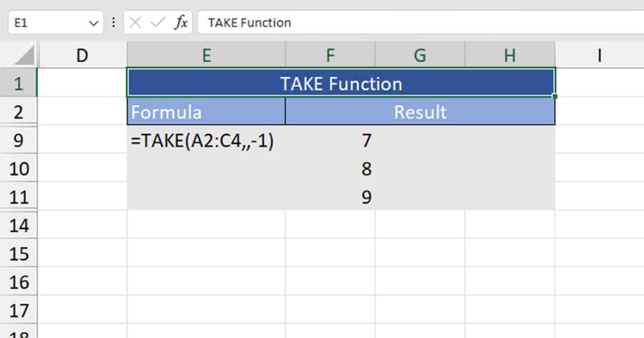The image size is (644, 338).
Task: Select the cell showing value 9
Action: pos(365,197)
